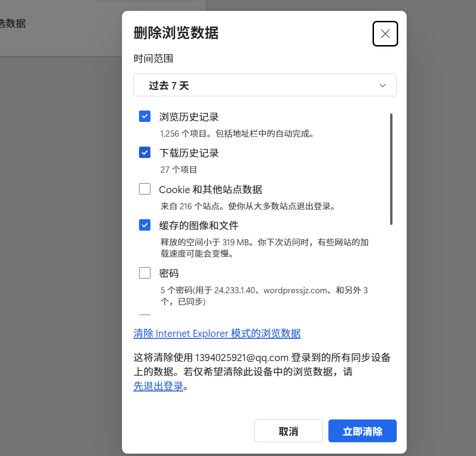The image size is (476, 456).
Task: Uncheck 浏览历史记录 checkbox
Action: [x=145, y=116]
